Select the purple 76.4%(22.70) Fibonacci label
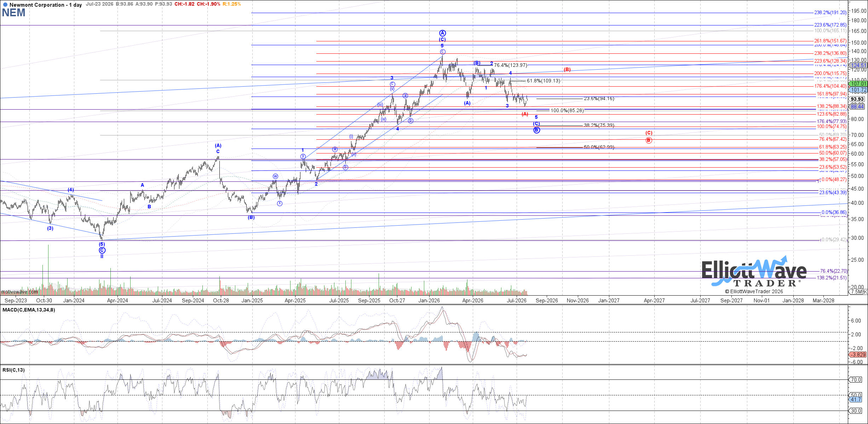The height and width of the screenshot is (424, 868). click(833, 271)
